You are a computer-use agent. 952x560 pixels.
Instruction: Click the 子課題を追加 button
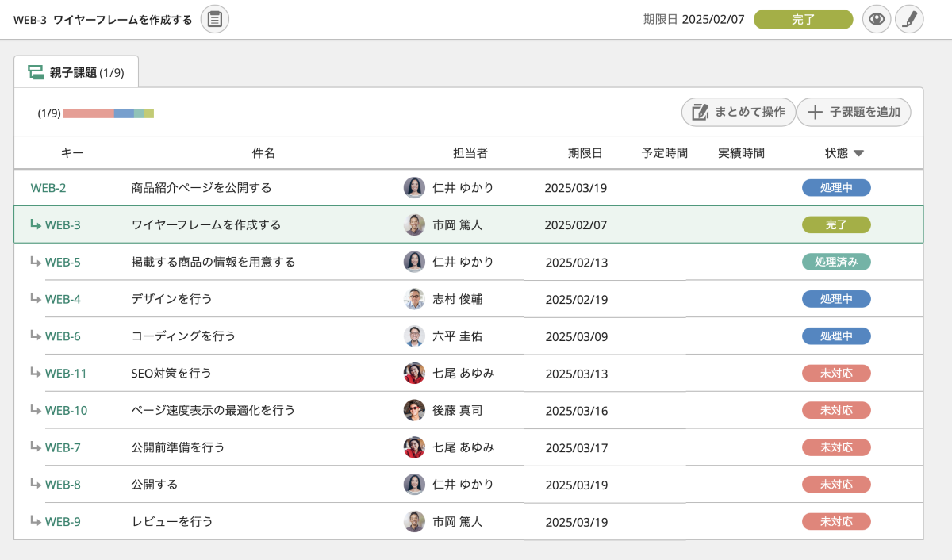click(854, 112)
